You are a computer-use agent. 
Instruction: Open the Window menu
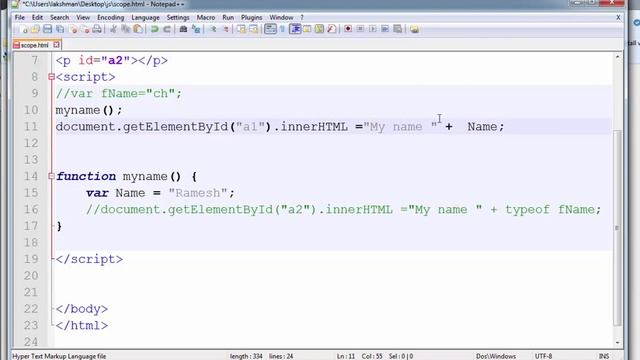(x=281, y=18)
